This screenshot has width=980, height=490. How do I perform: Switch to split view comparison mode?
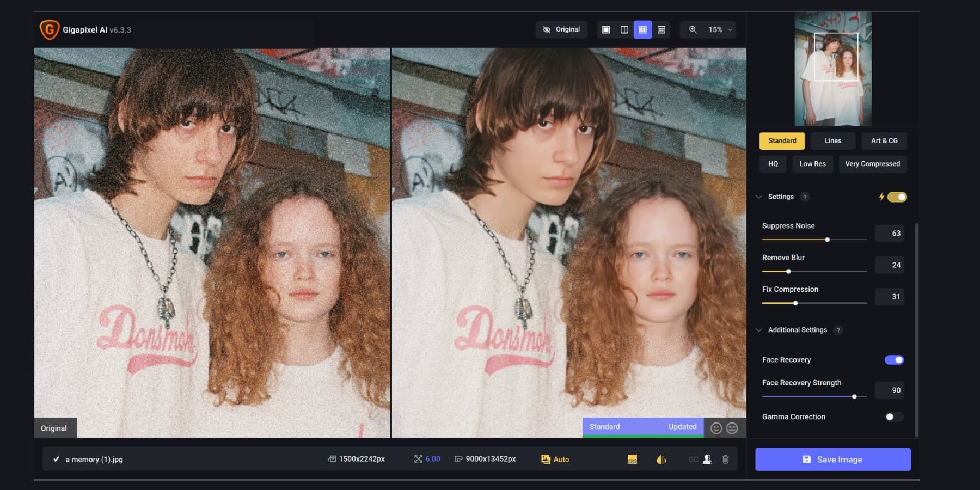point(623,29)
